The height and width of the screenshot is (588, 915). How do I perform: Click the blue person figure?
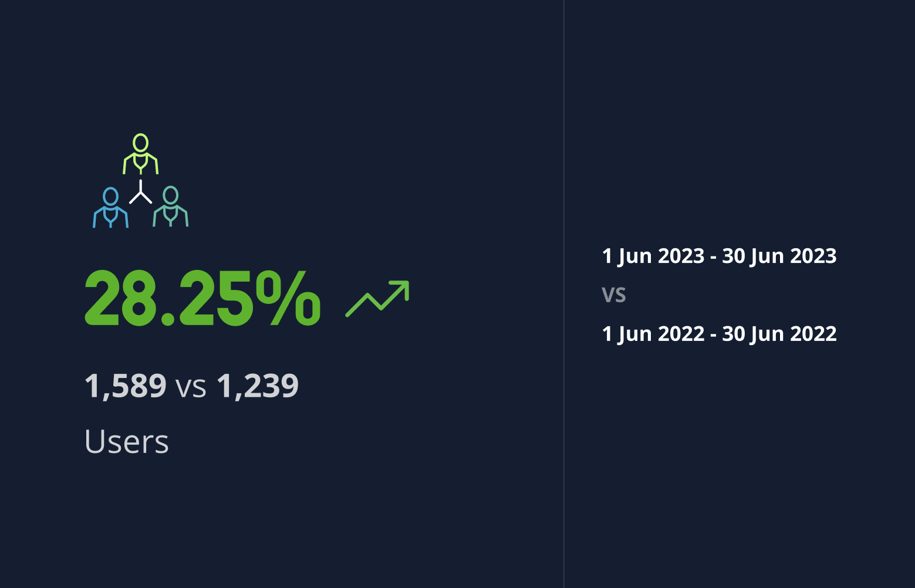(x=110, y=208)
